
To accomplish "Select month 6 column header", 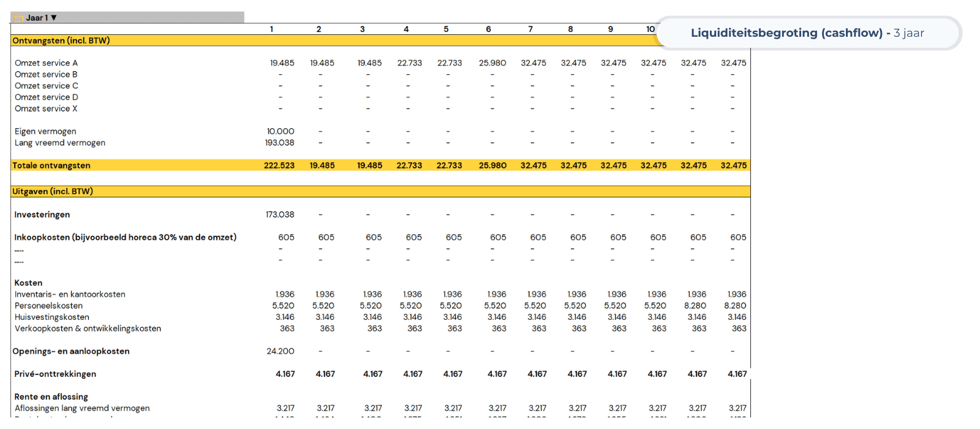I will click(x=488, y=29).
